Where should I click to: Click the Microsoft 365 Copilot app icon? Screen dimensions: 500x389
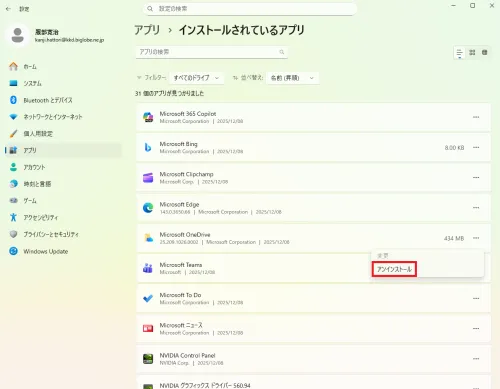148,117
